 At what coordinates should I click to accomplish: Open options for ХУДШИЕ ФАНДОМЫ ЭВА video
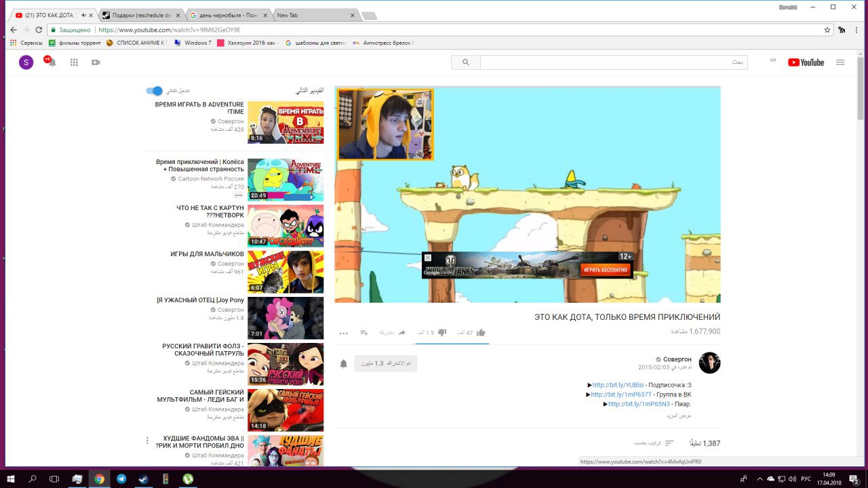[x=147, y=441]
